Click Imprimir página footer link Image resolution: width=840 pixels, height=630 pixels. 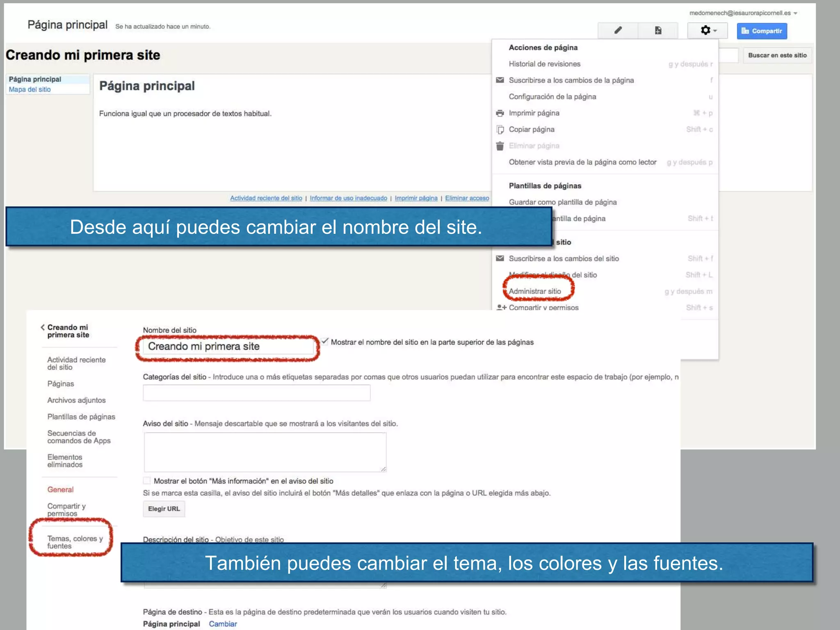point(416,198)
